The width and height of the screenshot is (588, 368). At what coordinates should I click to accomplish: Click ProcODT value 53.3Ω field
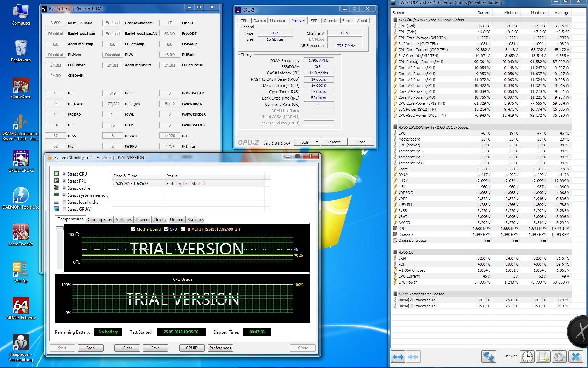(169, 34)
